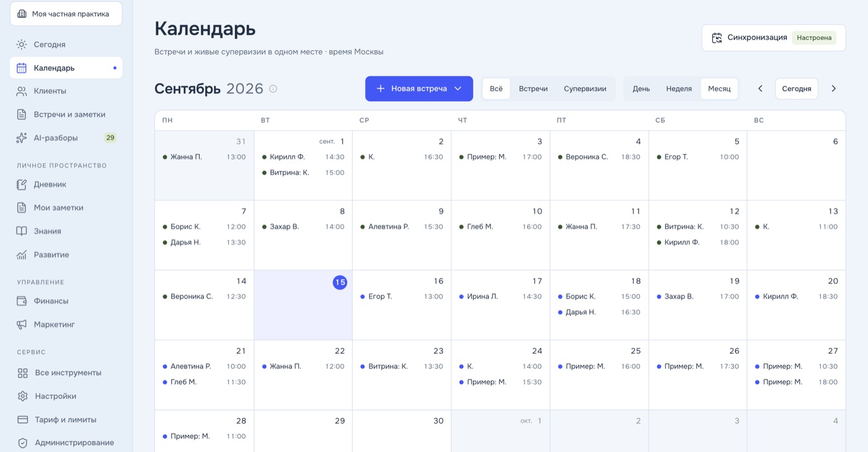Image resolution: width=868 pixels, height=452 pixels.
Task: Select the Месяц view
Action: click(719, 89)
